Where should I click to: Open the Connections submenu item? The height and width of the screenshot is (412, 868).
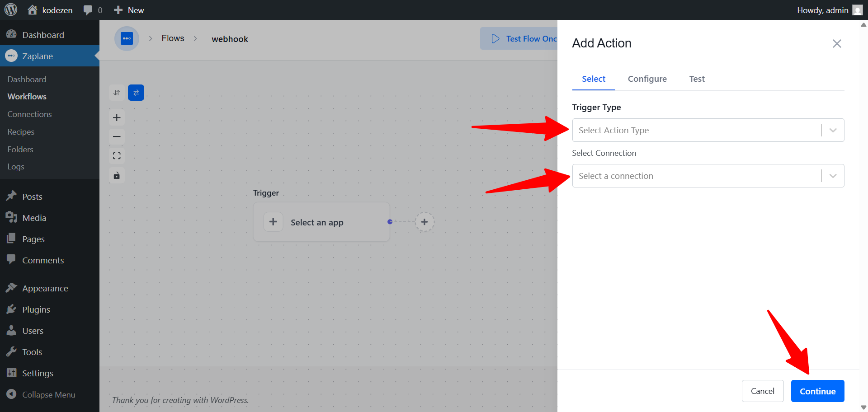[29, 114]
